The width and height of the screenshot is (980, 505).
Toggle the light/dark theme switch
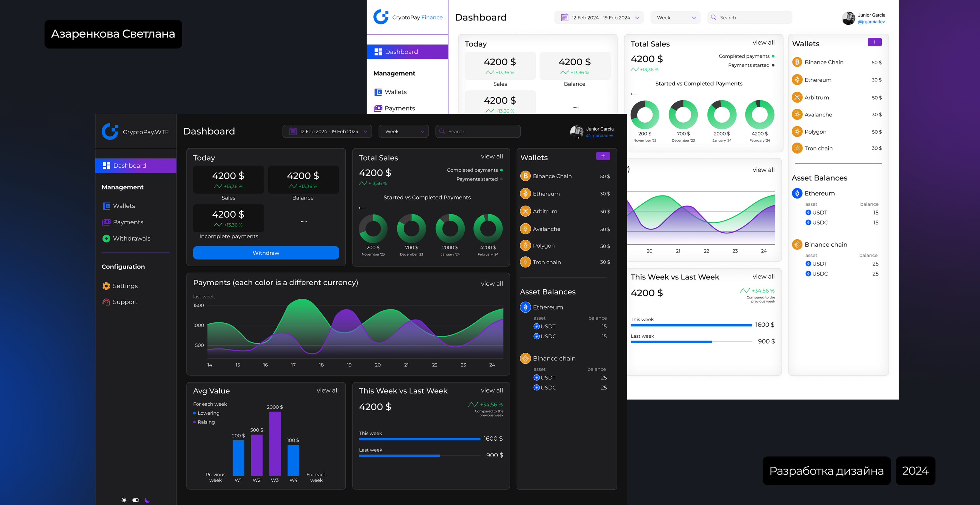[x=136, y=500]
